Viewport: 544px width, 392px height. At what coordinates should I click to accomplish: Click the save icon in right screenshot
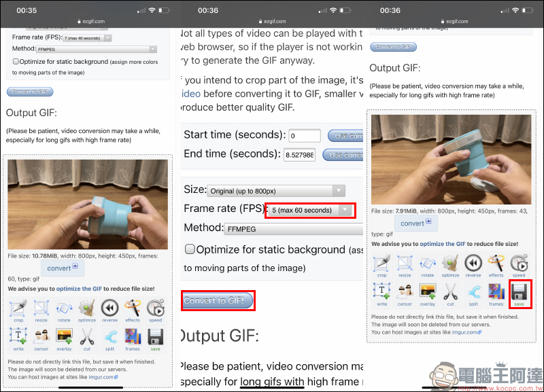tap(519, 294)
